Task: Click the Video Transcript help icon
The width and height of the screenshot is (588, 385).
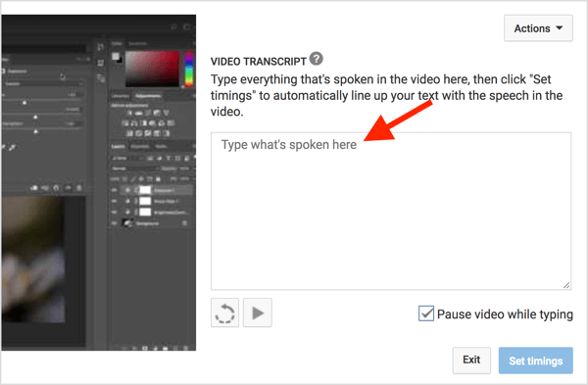Action: [x=317, y=59]
